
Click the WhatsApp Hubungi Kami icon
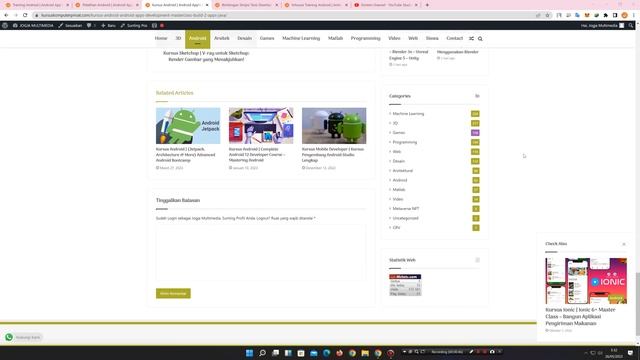[9, 337]
